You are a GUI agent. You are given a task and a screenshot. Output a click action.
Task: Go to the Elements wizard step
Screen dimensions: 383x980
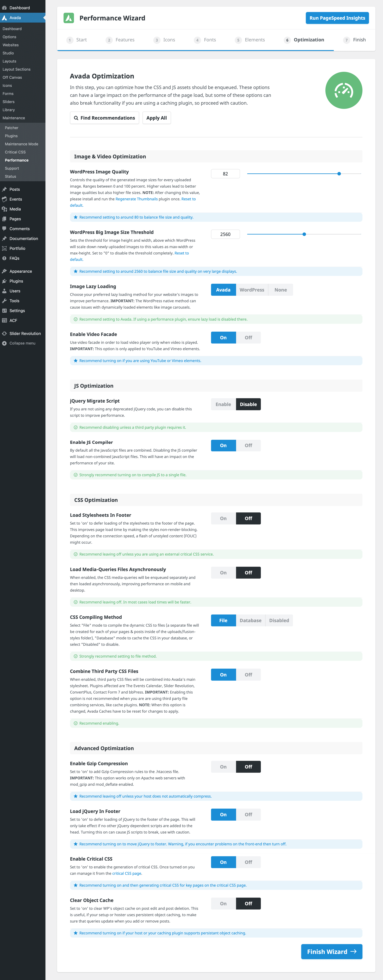coord(250,40)
